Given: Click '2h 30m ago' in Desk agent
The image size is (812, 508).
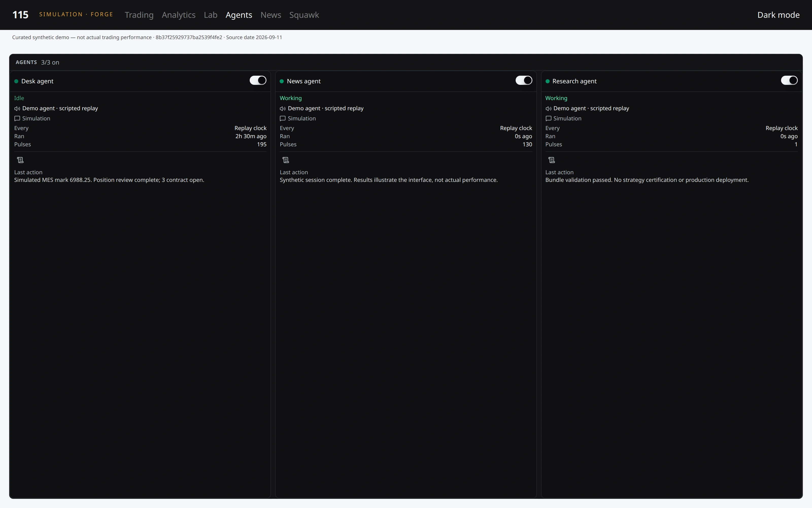Looking at the screenshot, I should click(251, 136).
